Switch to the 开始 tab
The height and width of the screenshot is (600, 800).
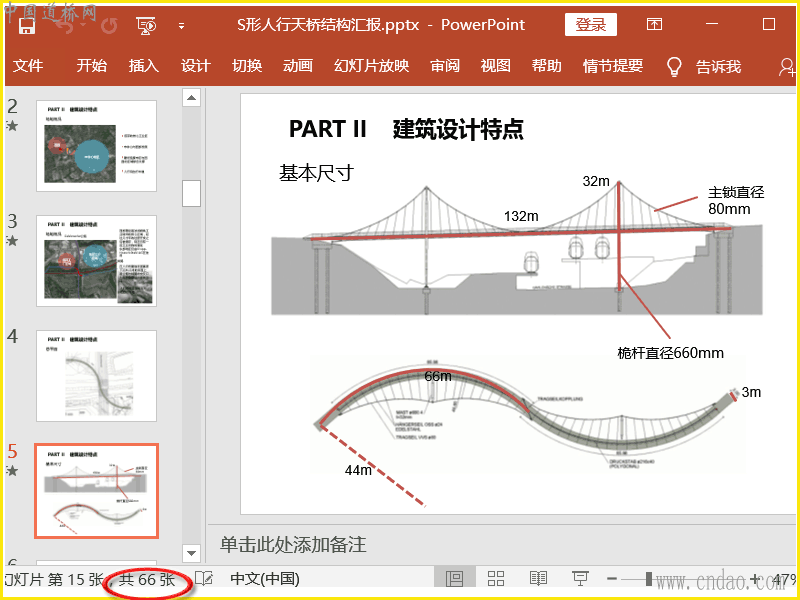click(x=92, y=66)
